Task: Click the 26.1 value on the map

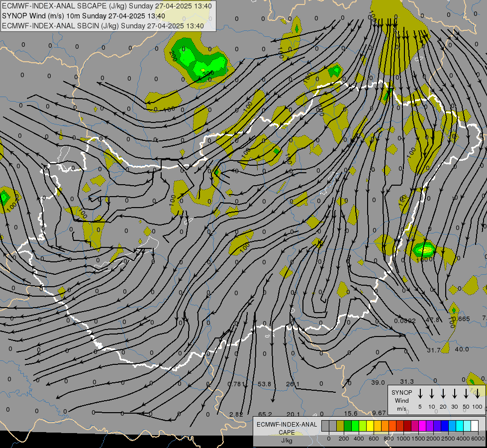Action: click(293, 384)
